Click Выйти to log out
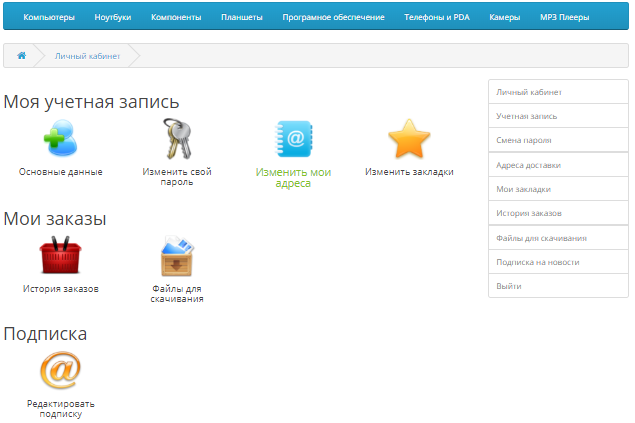The height and width of the screenshot is (423, 635). [x=508, y=286]
